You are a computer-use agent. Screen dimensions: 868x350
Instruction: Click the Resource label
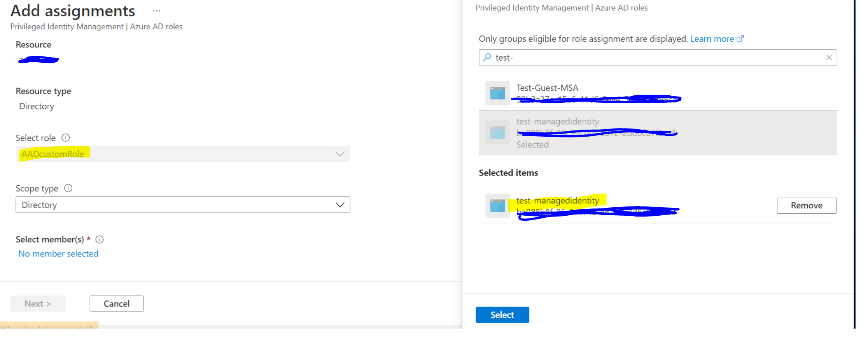click(33, 44)
